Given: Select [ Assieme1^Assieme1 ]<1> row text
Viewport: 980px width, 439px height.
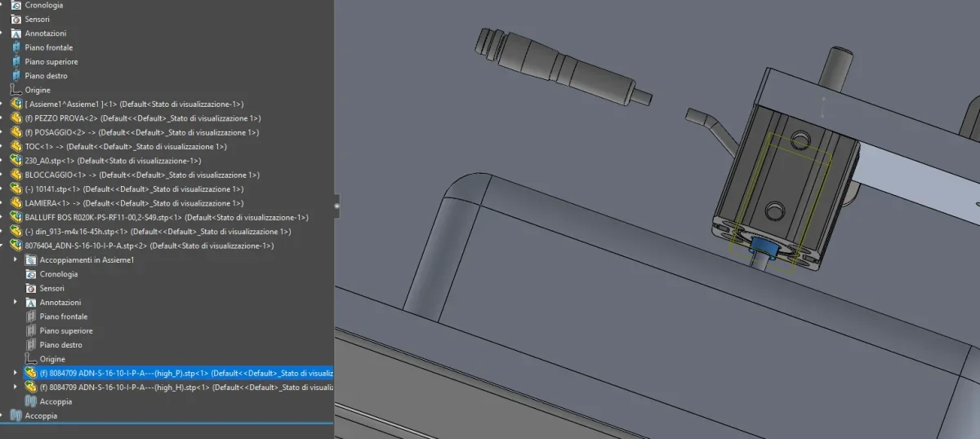Looking at the screenshot, I should (x=134, y=104).
